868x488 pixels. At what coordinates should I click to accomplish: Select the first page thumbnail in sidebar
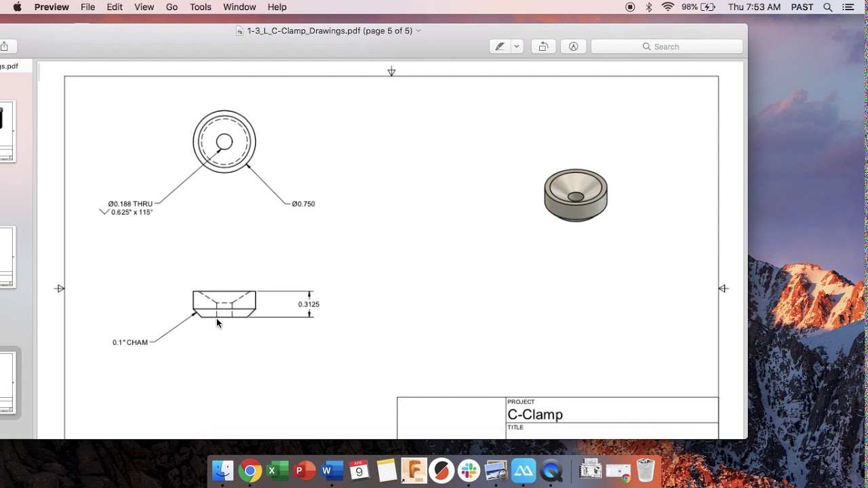7,131
